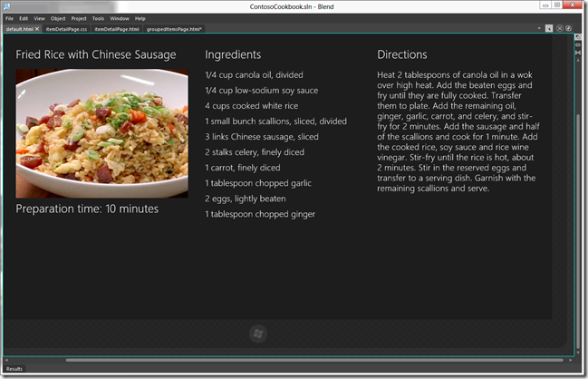Open the Project menu
588x379 pixels.
pyautogui.click(x=80, y=18)
